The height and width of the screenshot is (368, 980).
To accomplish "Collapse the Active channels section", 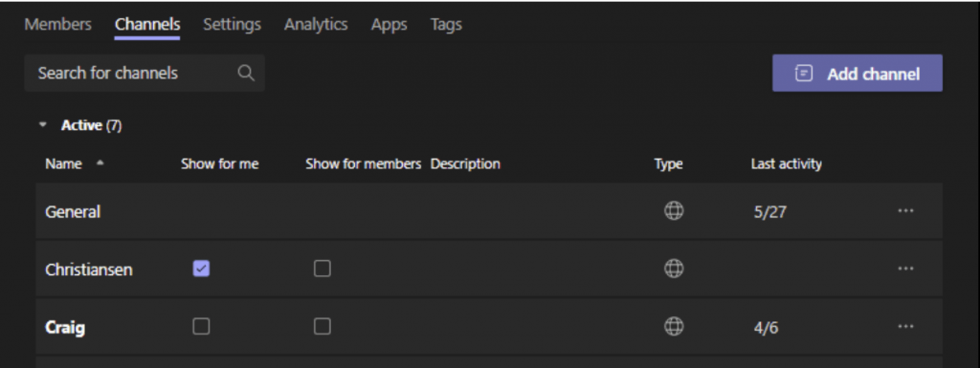I will [43, 125].
